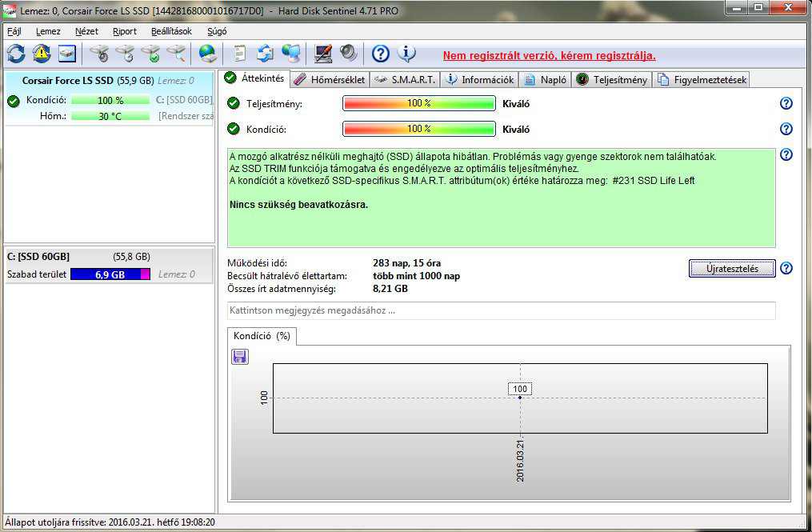The height and width of the screenshot is (532, 812).
Task: Open the Lemez menu
Action: 48,31
